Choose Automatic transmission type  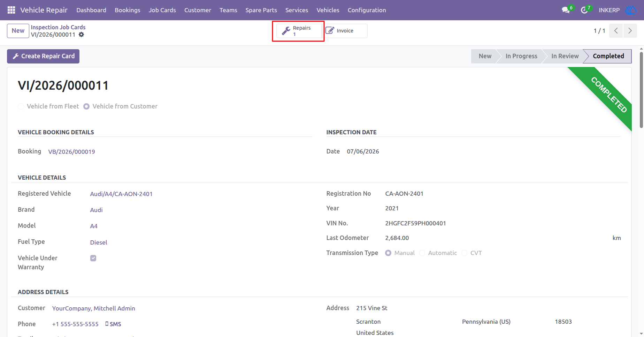422,253
